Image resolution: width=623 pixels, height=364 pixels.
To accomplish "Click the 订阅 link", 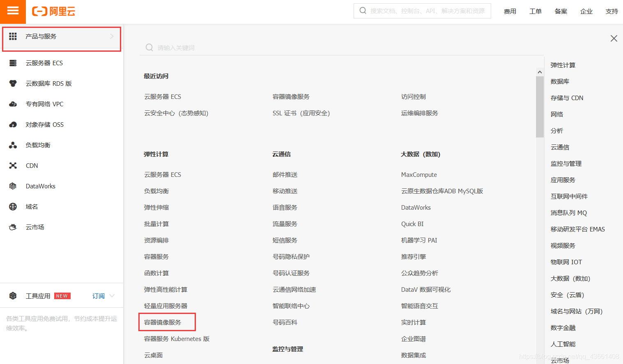I will 99,296.
